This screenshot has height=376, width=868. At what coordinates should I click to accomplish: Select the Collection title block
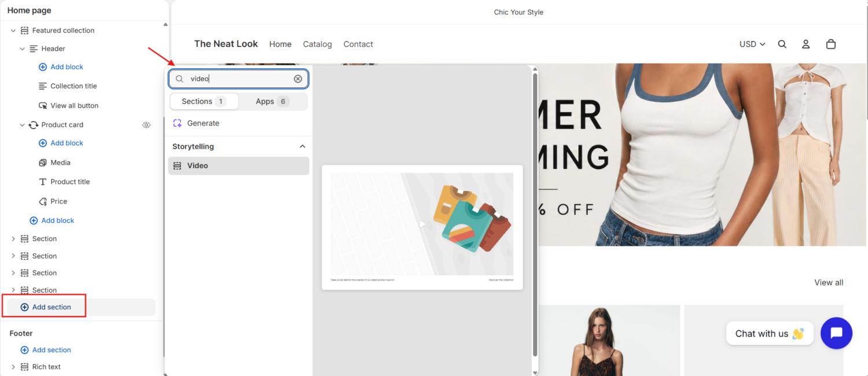[x=73, y=86]
